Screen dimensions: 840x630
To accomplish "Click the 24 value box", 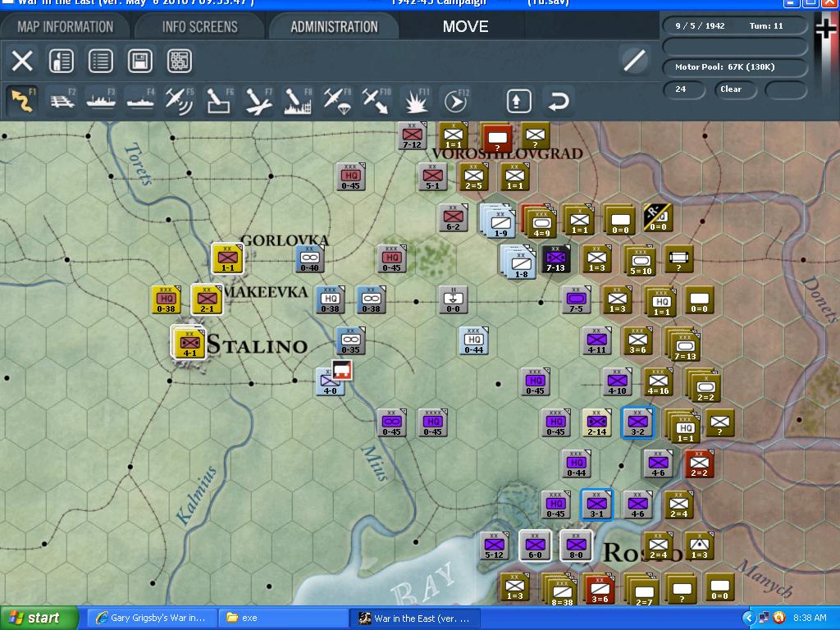I will click(x=683, y=89).
